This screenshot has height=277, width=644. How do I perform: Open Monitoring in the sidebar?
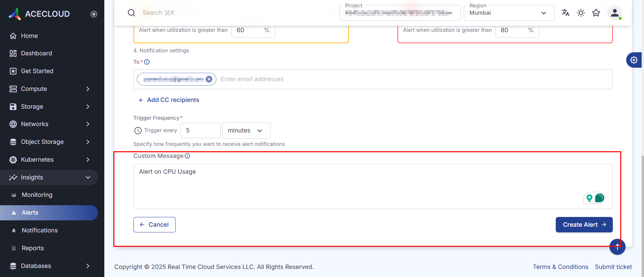tap(37, 195)
